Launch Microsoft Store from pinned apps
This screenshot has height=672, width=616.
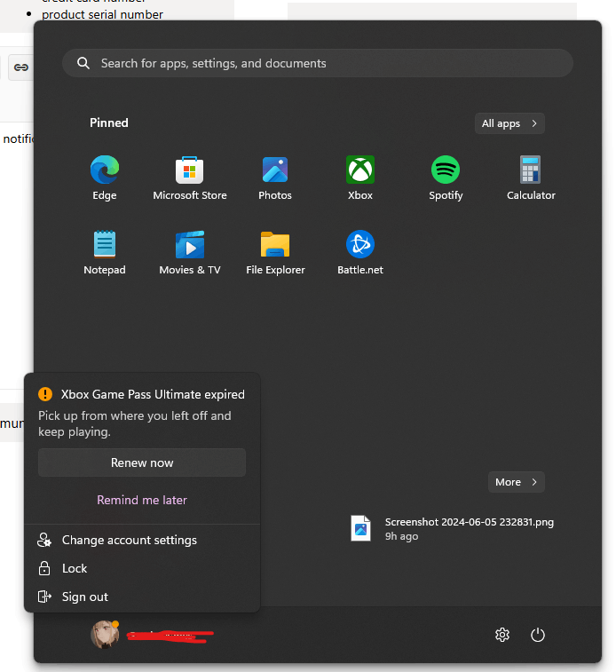pos(190,178)
